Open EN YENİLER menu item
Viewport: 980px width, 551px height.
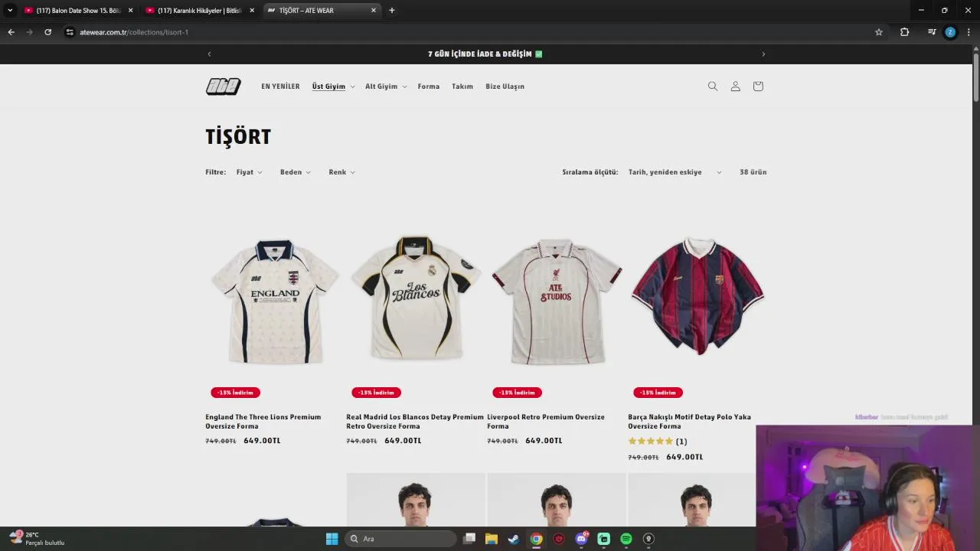point(280,86)
